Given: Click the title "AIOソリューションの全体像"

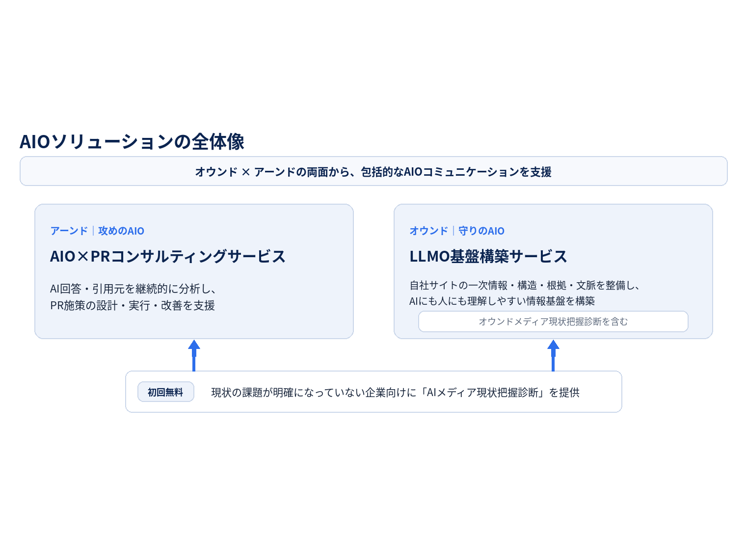Looking at the screenshot, I should (x=132, y=142).
